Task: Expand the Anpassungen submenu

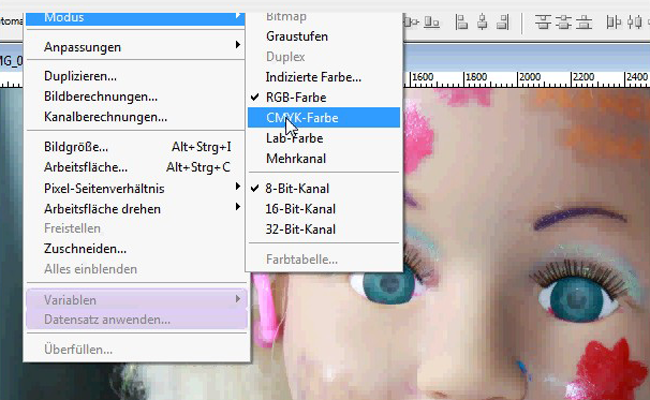Action: tap(136, 47)
